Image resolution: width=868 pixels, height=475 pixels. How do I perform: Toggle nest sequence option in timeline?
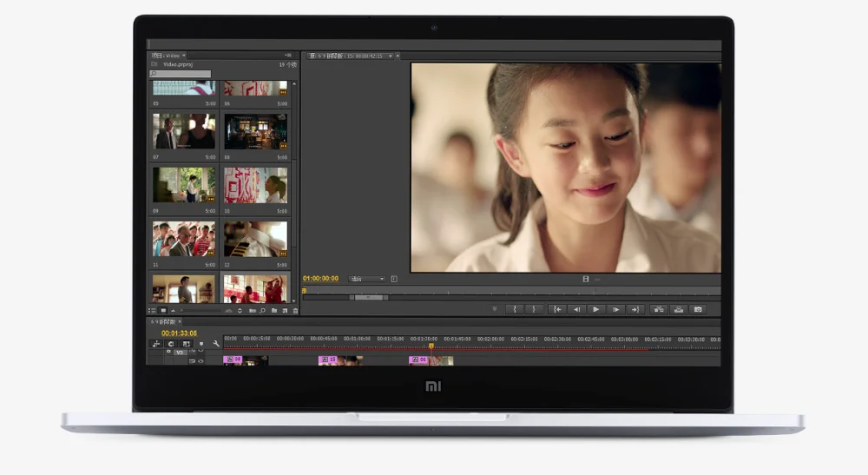(156, 344)
